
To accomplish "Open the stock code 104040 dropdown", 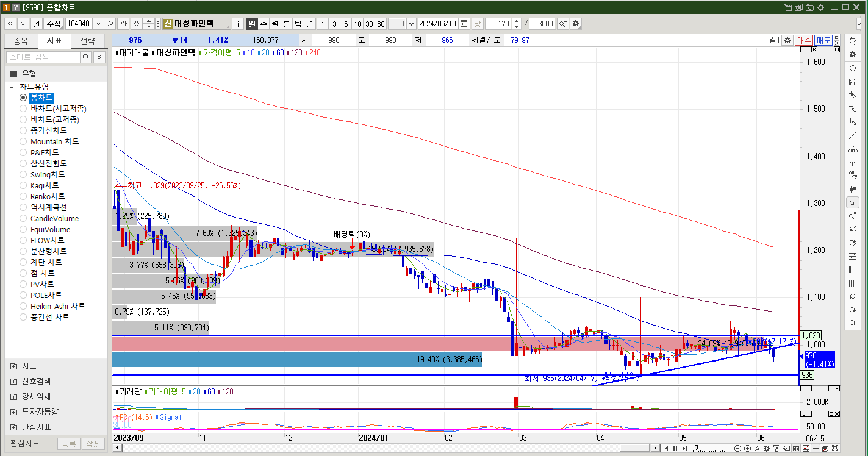I will pos(98,24).
